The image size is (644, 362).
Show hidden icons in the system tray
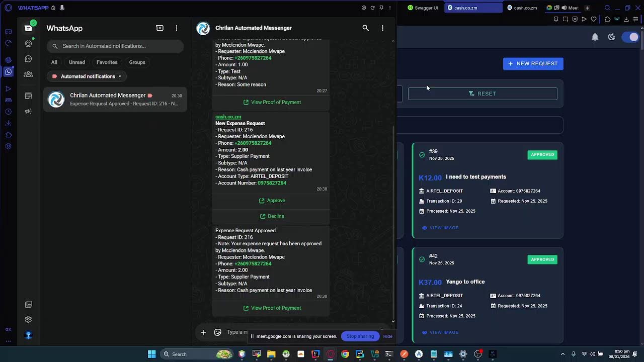[562, 354]
